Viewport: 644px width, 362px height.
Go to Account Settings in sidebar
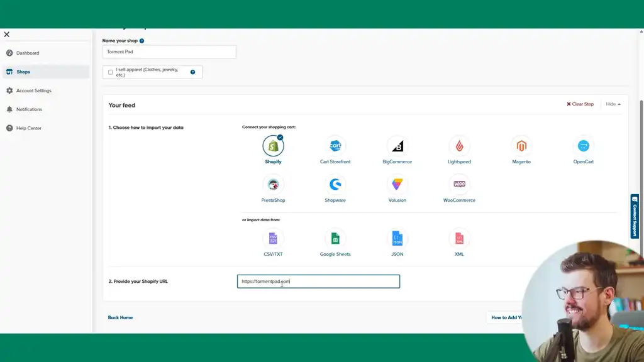[33, 90]
